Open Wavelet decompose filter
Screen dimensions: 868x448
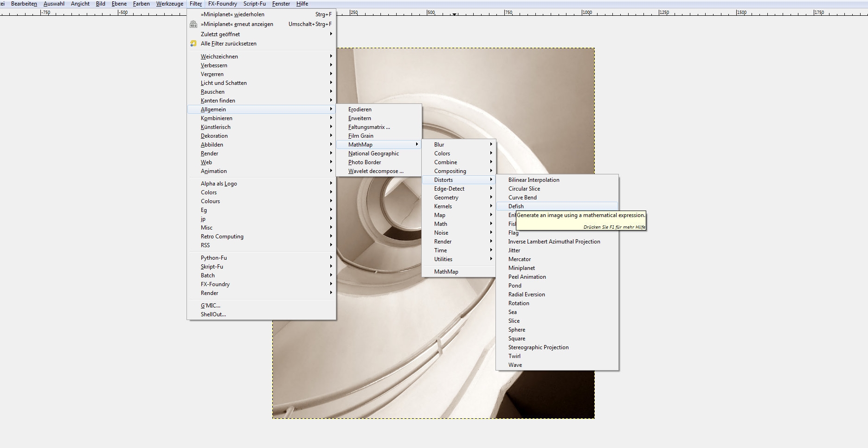click(x=376, y=171)
